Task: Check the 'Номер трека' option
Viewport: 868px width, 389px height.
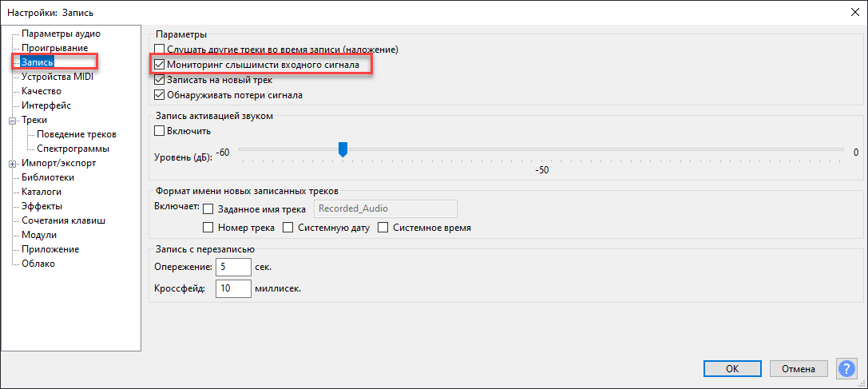Action: coord(209,228)
